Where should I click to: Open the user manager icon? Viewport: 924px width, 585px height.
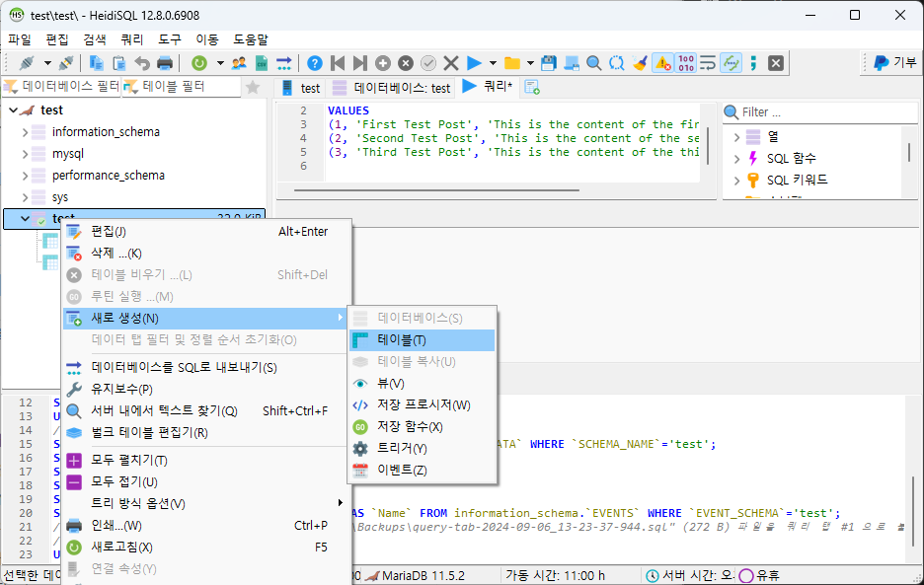(x=239, y=63)
